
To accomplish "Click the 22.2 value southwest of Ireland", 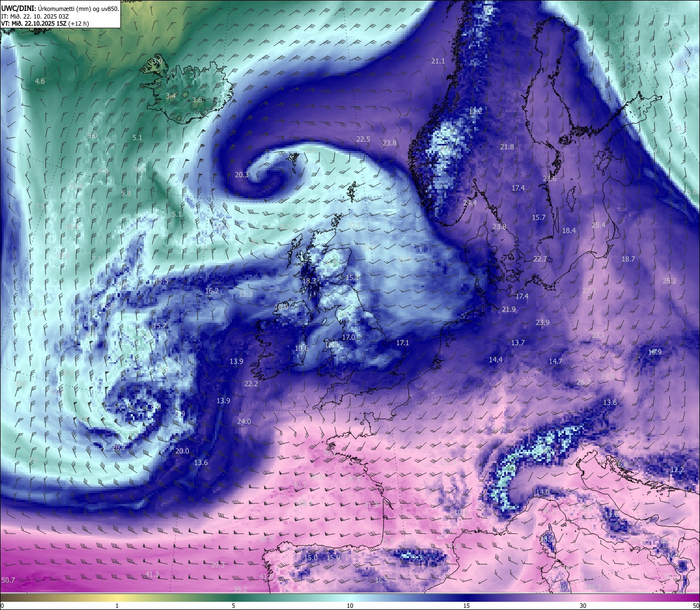I will pyautogui.click(x=251, y=384).
